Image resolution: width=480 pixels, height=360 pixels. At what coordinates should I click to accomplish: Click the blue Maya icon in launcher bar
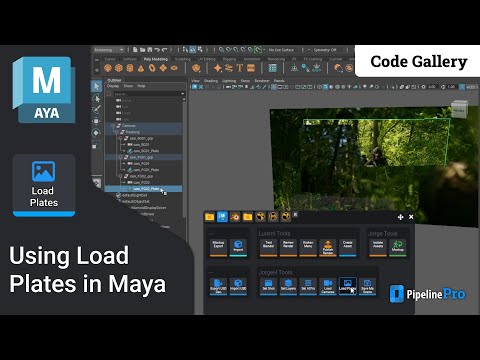pos(222,217)
